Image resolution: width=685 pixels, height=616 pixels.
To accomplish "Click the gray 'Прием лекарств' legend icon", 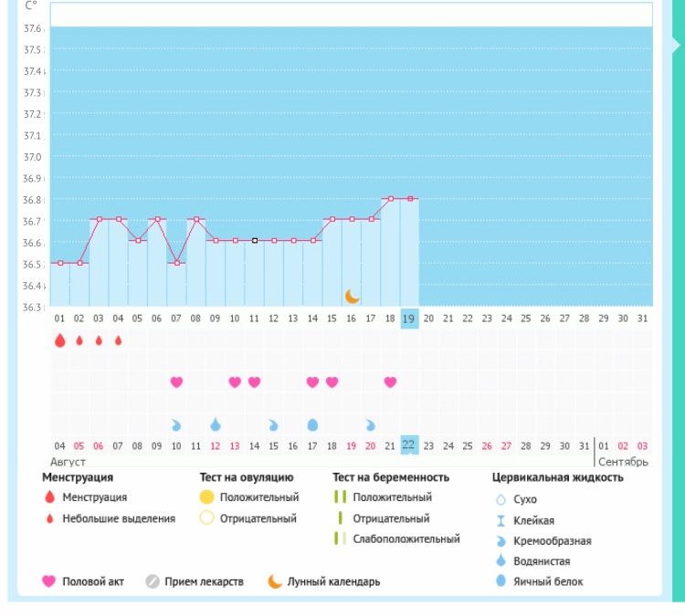I will point(153,581).
